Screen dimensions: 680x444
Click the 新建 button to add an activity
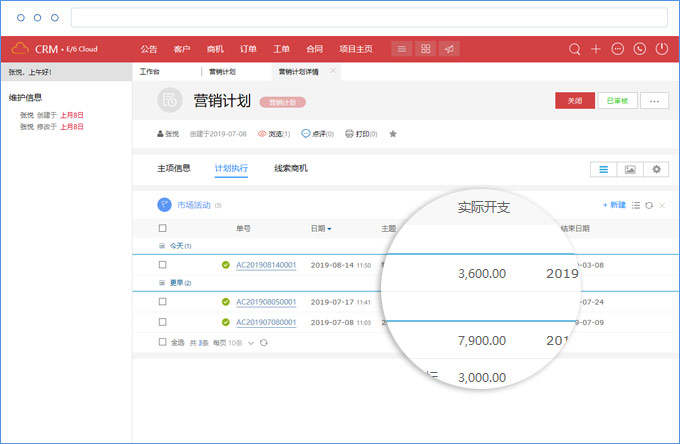tap(614, 205)
